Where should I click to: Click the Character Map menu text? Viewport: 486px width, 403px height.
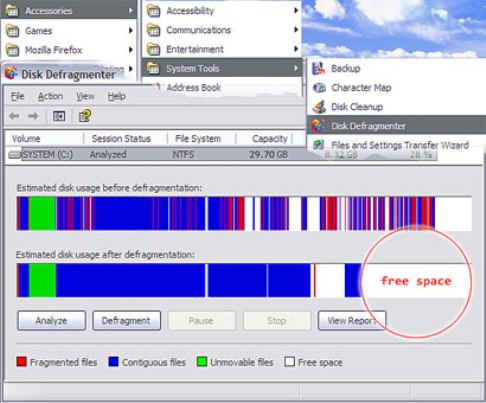pyautogui.click(x=361, y=88)
